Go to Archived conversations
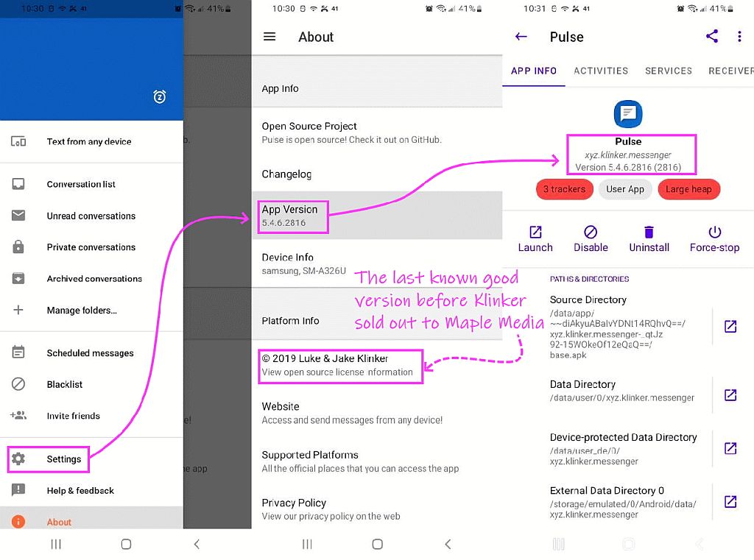754x560 pixels. click(x=91, y=279)
